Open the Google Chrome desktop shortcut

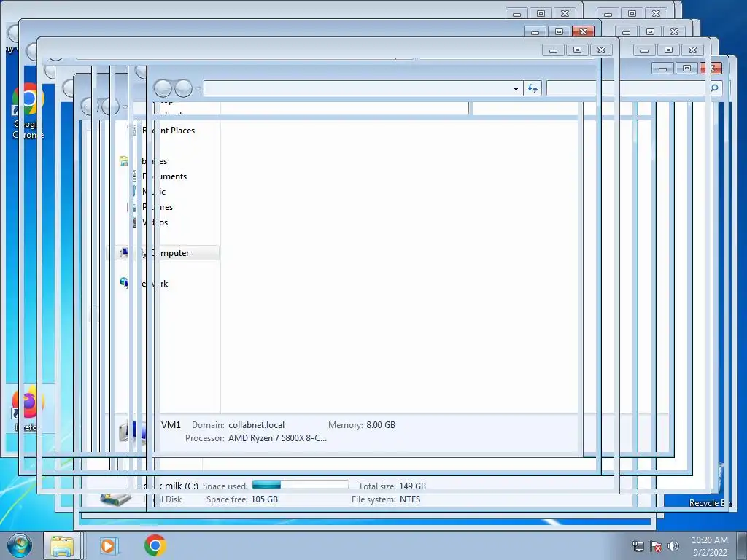[28, 111]
